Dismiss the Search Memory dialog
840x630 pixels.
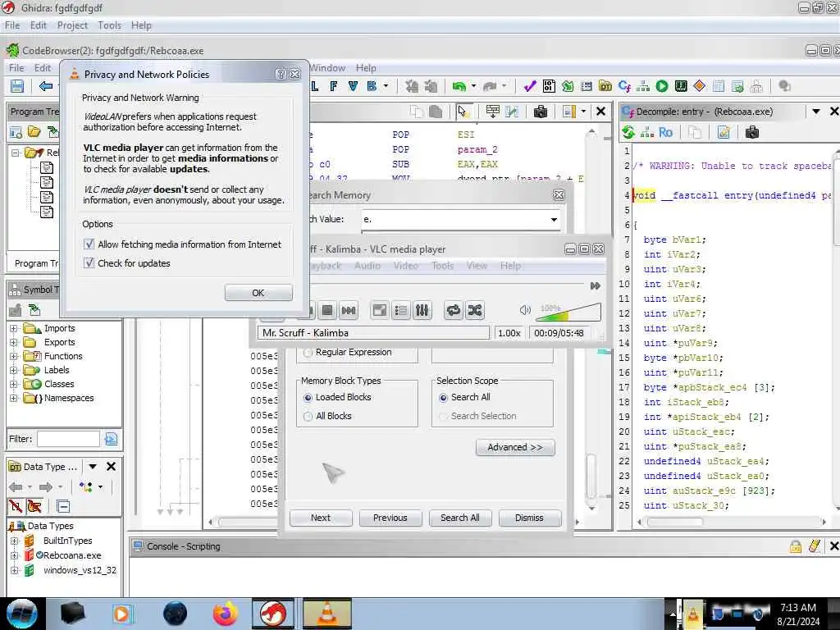click(529, 518)
